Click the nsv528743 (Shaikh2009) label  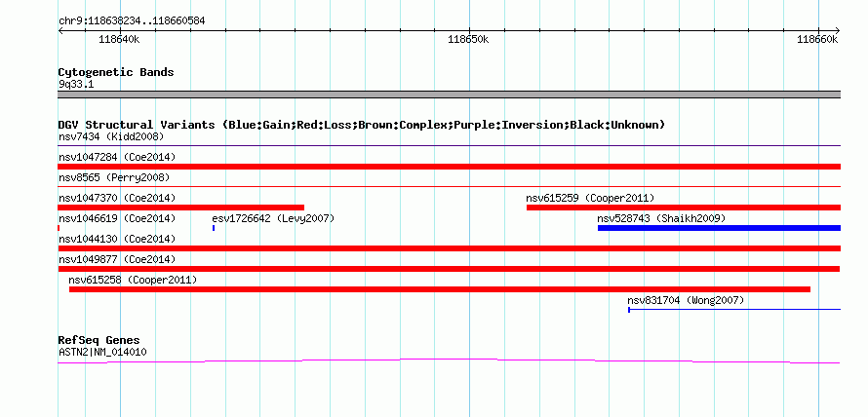[x=661, y=218]
